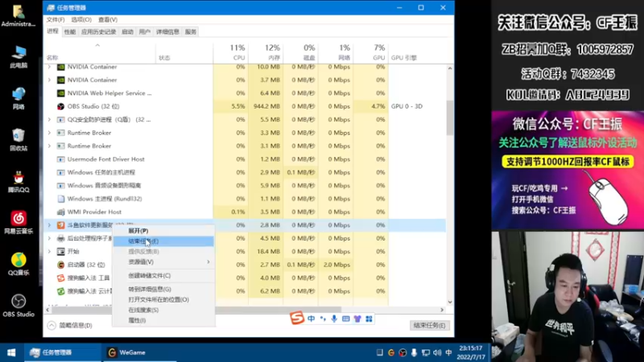Expand the 后台处理程序子系统 row
The height and width of the screenshot is (362, 644).
click(49, 238)
